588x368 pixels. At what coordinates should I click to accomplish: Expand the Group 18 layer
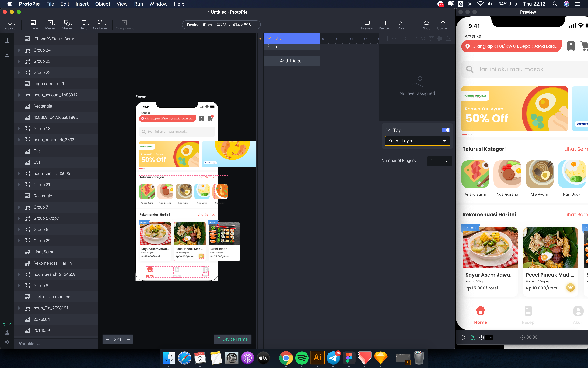point(19,128)
